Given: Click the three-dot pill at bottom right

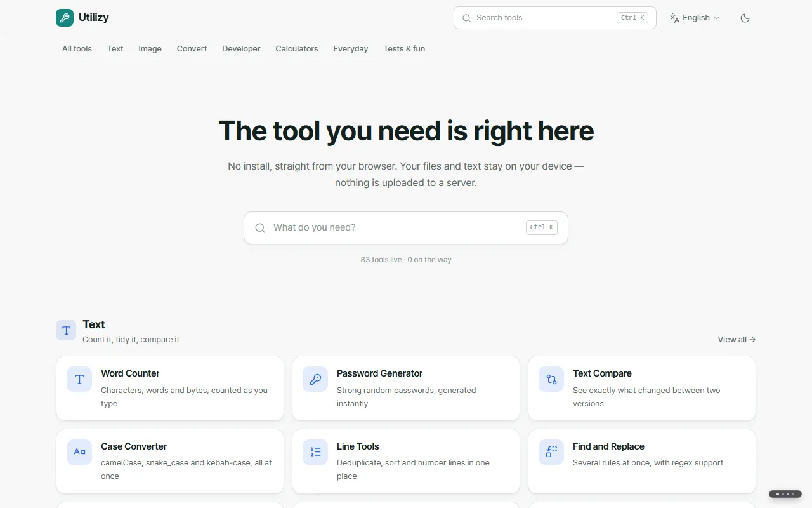Looking at the screenshot, I should coord(785,494).
